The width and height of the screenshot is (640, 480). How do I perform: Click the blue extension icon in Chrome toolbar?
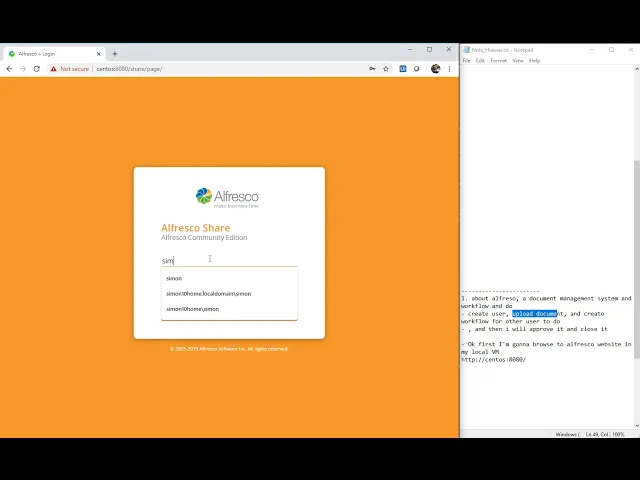tap(403, 69)
